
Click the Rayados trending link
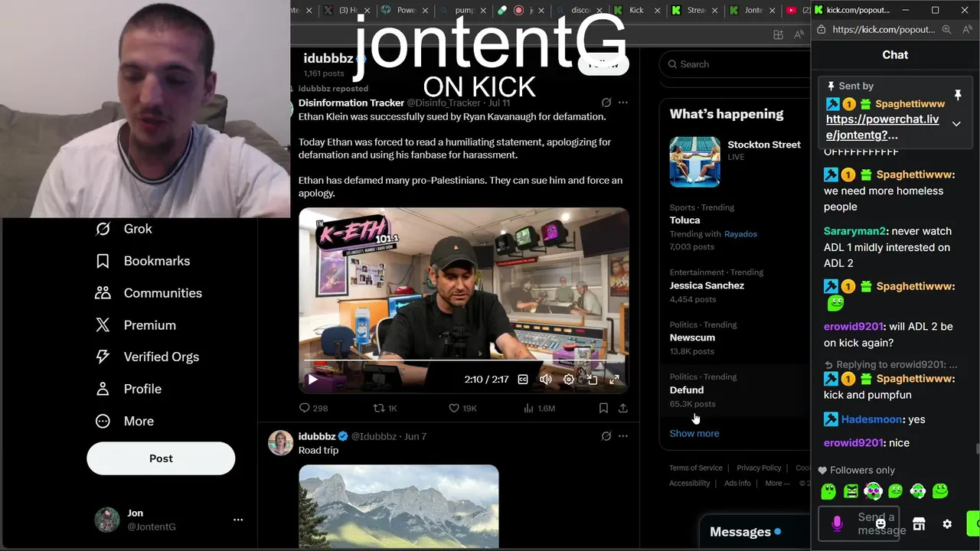(x=740, y=233)
